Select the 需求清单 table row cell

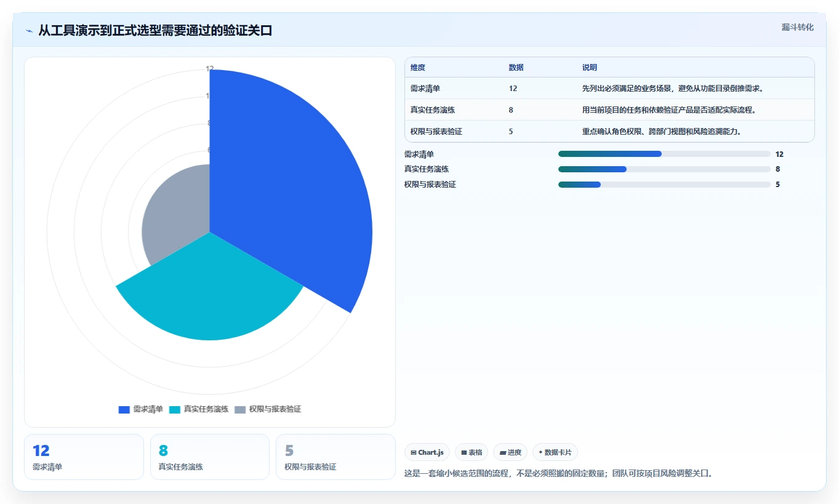(425, 89)
